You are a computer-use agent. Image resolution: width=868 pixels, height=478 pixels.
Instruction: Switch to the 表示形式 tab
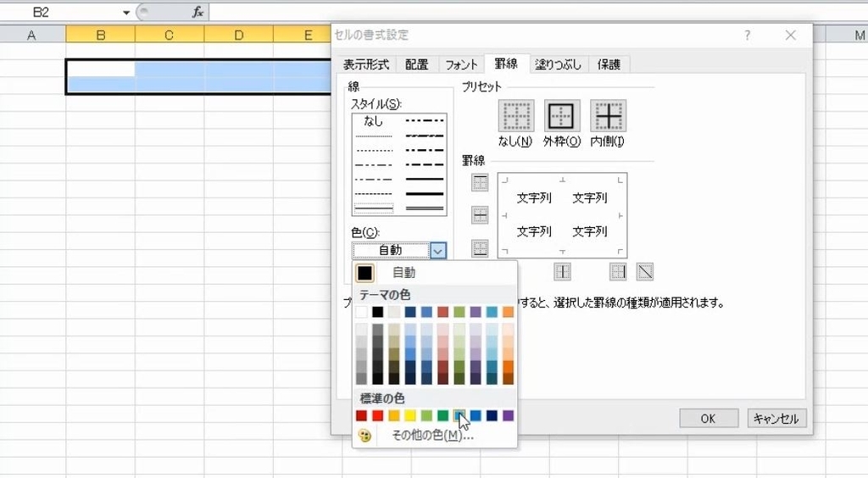[366, 64]
